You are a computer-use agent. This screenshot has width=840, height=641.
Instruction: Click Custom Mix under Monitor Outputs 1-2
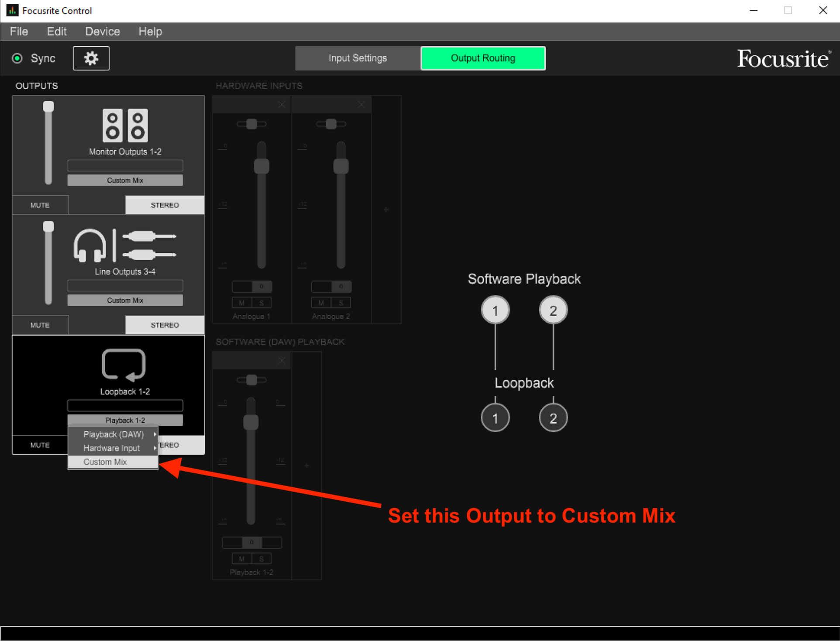[125, 180]
